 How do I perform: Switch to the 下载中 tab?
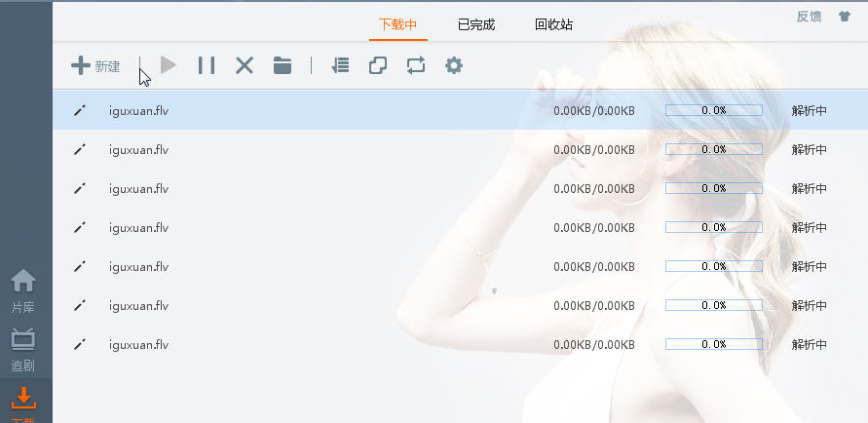398,24
